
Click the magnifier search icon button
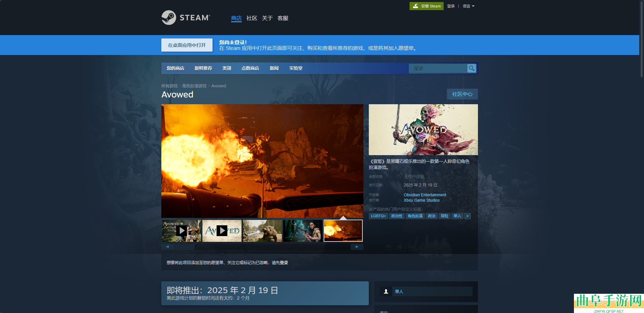(472, 68)
